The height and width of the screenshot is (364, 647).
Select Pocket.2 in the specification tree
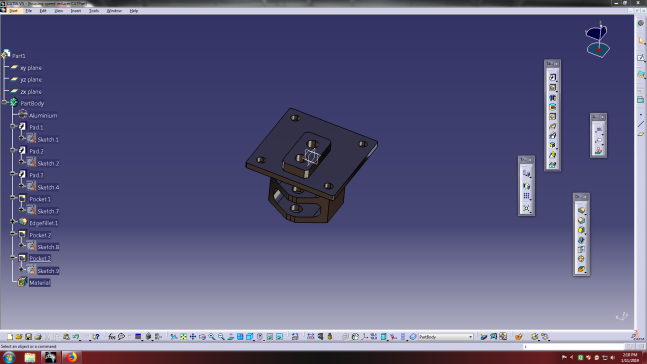point(40,235)
